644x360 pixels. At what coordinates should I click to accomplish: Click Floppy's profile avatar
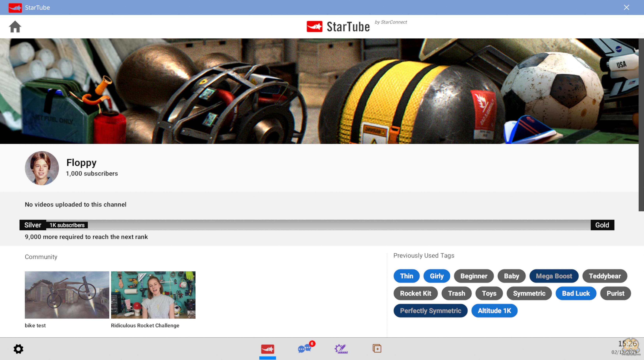pyautogui.click(x=42, y=168)
